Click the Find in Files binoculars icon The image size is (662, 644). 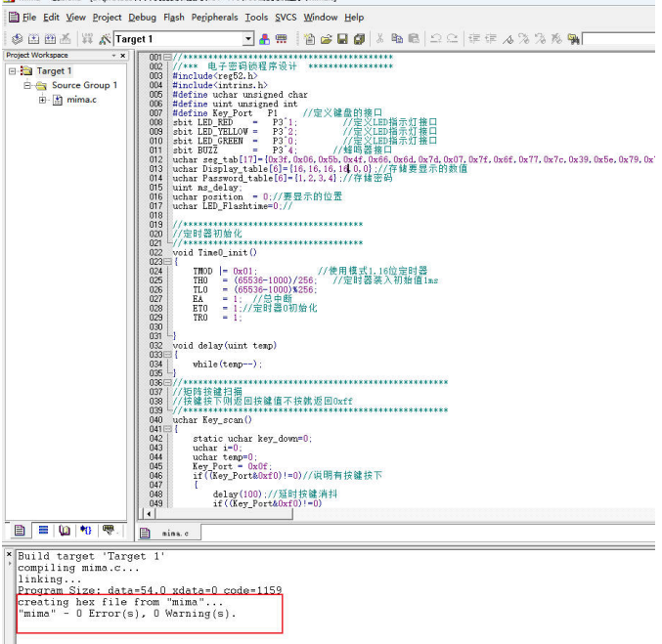tap(574, 39)
